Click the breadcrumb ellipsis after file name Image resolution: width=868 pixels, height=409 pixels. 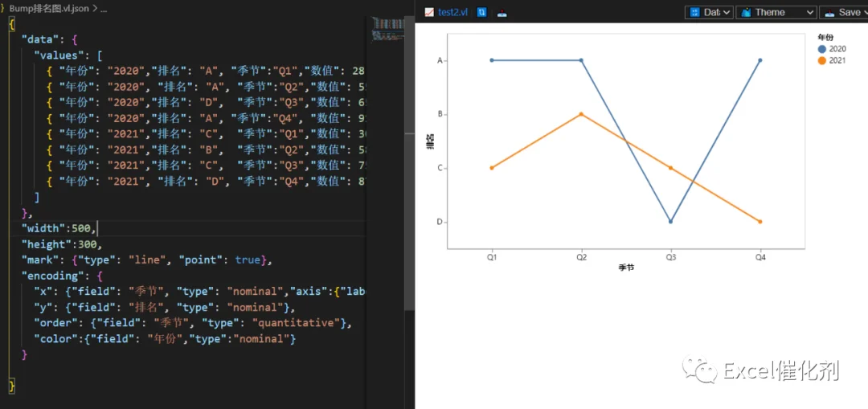(103, 10)
